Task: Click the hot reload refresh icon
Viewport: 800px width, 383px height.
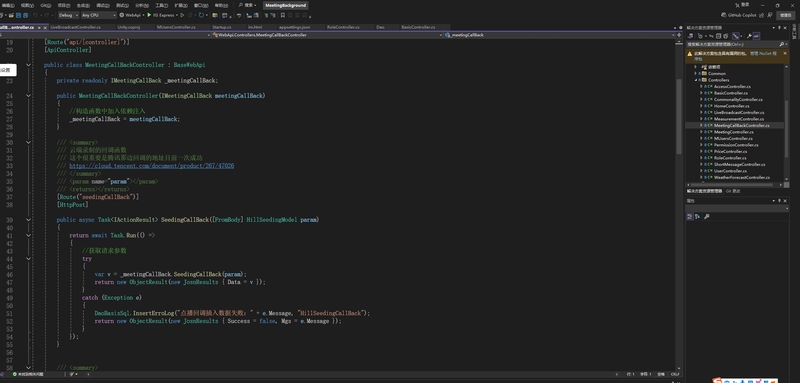Action: (x=201, y=15)
